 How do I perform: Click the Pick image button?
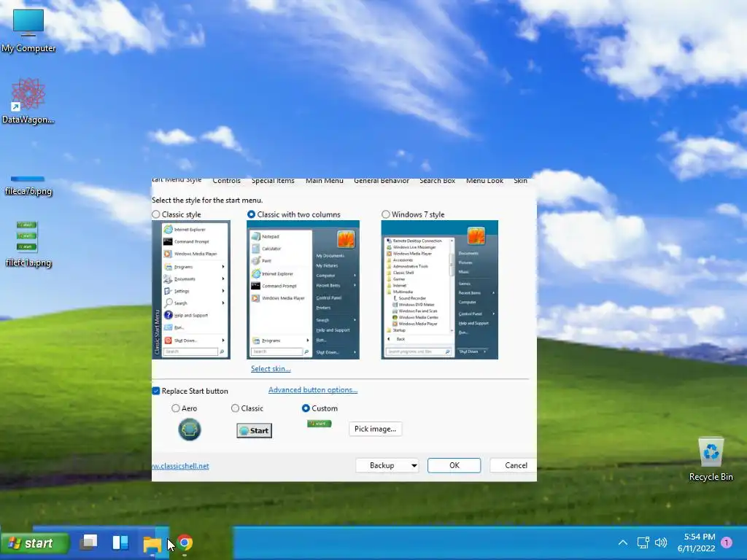(x=376, y=429)
